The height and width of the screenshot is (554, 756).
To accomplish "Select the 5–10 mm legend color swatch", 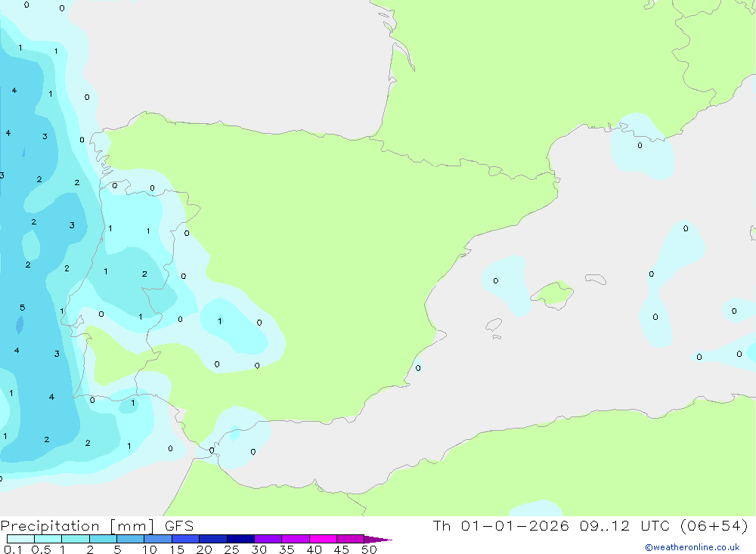I will point(130,539).
